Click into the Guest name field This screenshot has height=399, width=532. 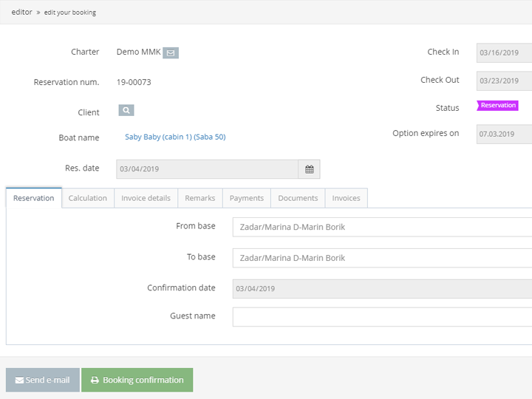(381, 317)
